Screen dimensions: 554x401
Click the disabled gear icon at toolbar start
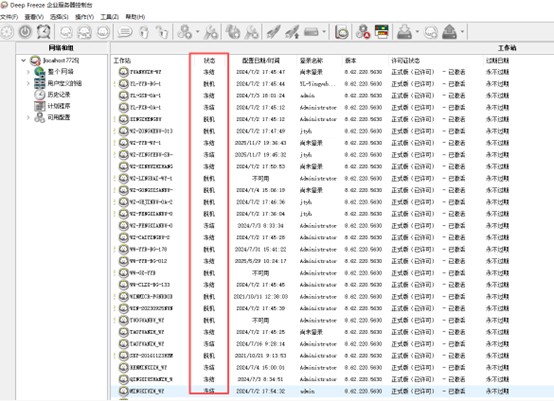(7, 32)
